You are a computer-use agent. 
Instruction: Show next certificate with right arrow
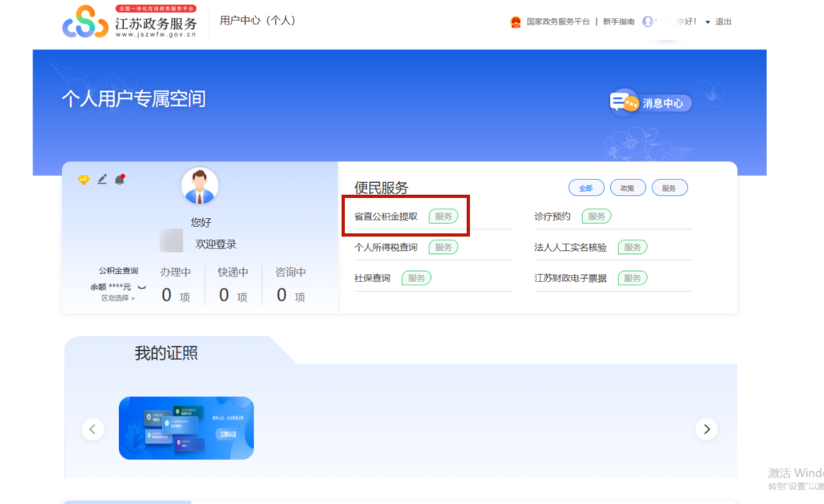click(706, 429)
